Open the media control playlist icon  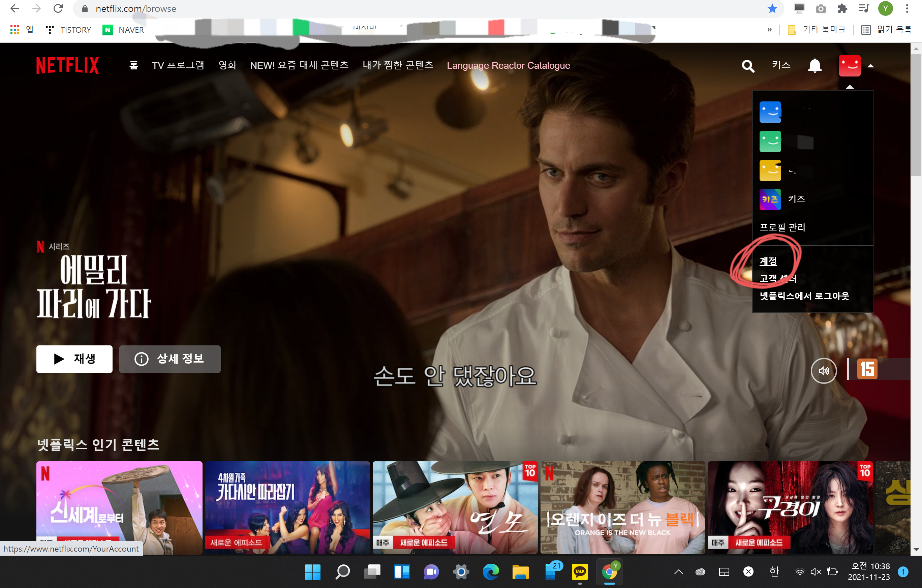click(x=863, y=8)
